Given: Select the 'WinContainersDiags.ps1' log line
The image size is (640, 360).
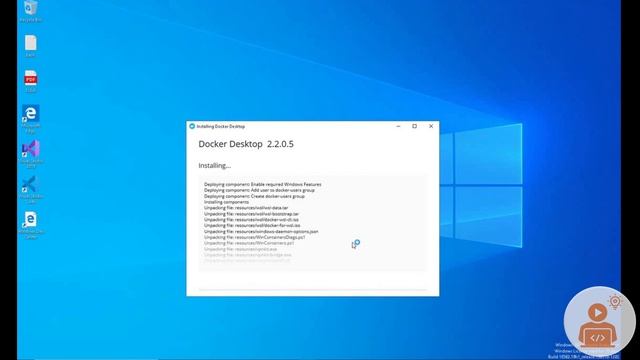Looking at the screenshot, I should (x=254, y=237).
